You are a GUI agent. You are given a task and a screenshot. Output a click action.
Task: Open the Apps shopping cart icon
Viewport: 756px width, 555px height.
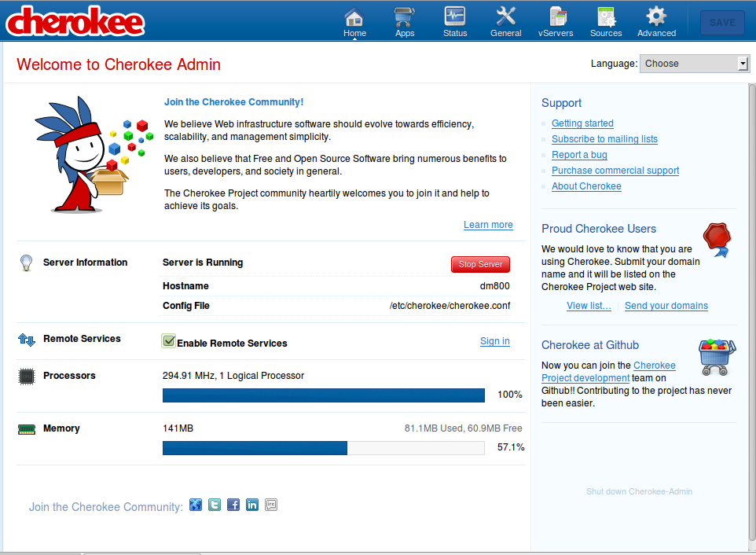pos(405,17)
